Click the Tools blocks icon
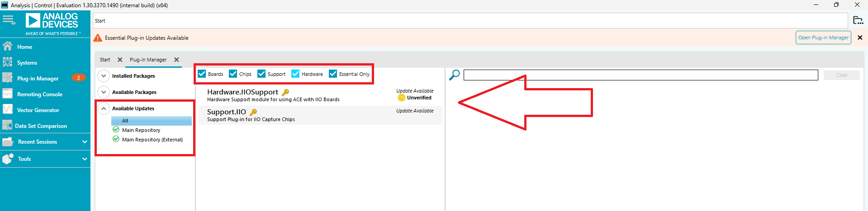Viewport: 868px width, 211px height. (8, 159)
